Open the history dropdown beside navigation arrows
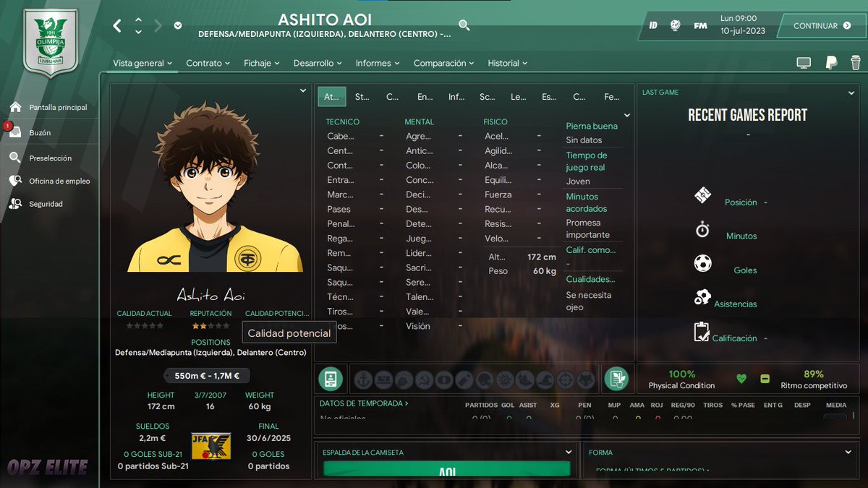 point(178,26)
